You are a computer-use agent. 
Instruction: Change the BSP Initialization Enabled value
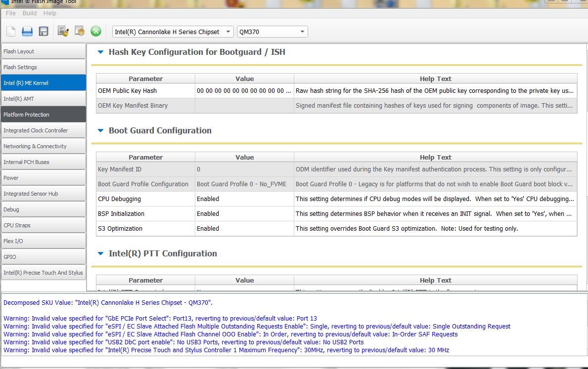click(244, 213)
